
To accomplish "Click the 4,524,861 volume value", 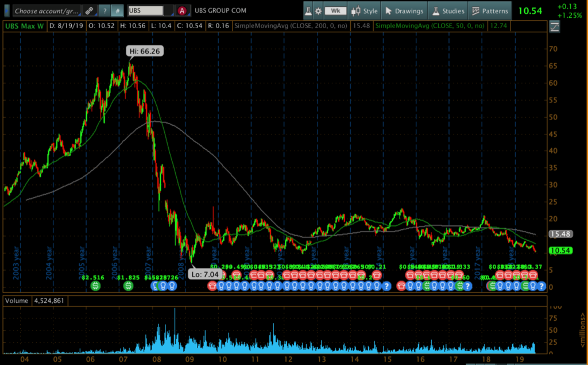I will click(x=49, y=301).
